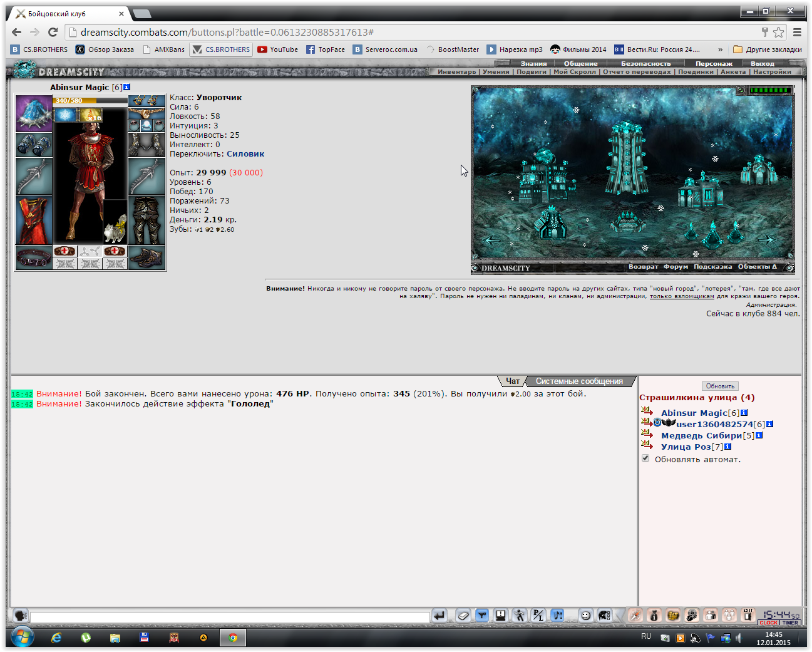Switch class via Силовик link

click(x=245, y=153)
